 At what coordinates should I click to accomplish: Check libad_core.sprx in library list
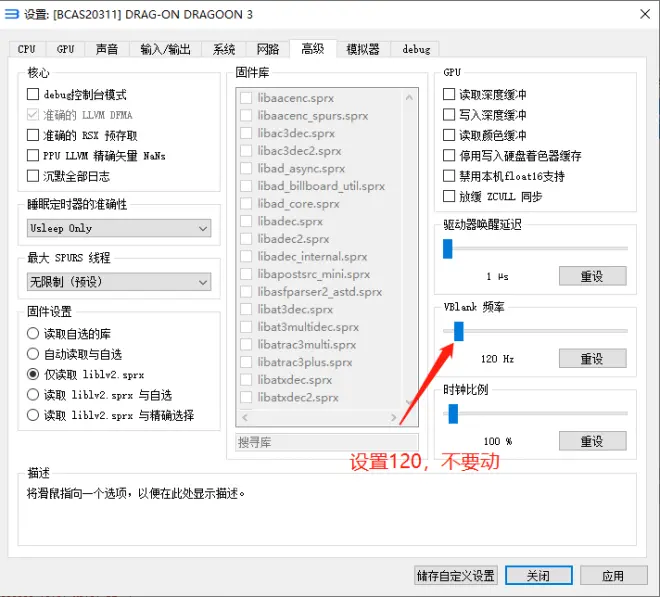tap(246, 203)
